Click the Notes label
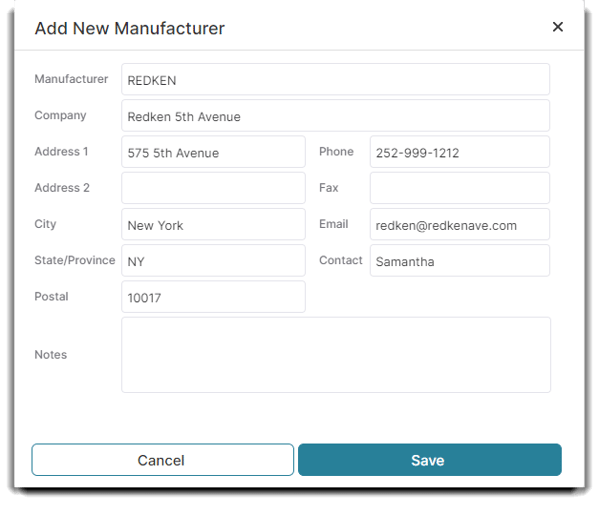The width and height of the screenshot is (599, 516). click(x=50, y=354)
